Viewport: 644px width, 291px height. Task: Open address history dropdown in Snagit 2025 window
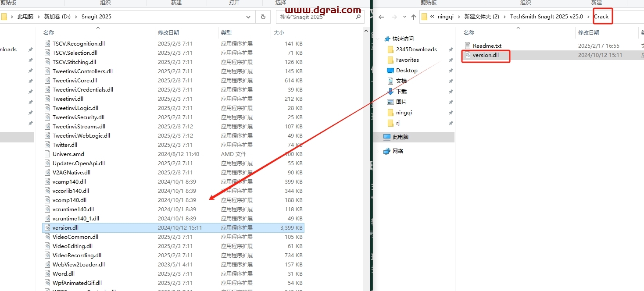[x=248, y=17]
